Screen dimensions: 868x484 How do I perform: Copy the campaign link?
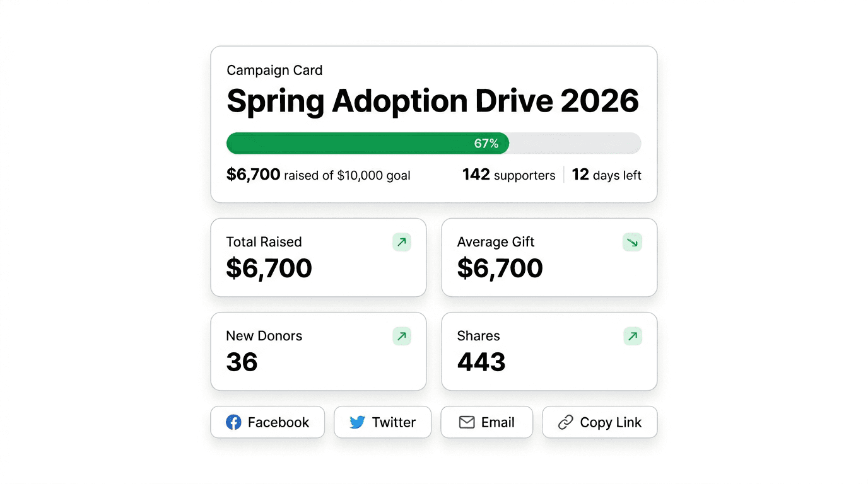tap(599, 422)
